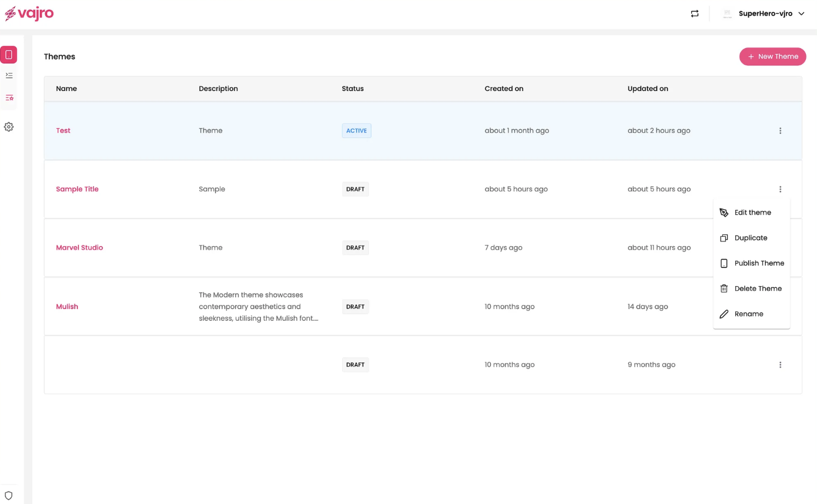Open the mobile themes sidebar icon

(9, 55)
